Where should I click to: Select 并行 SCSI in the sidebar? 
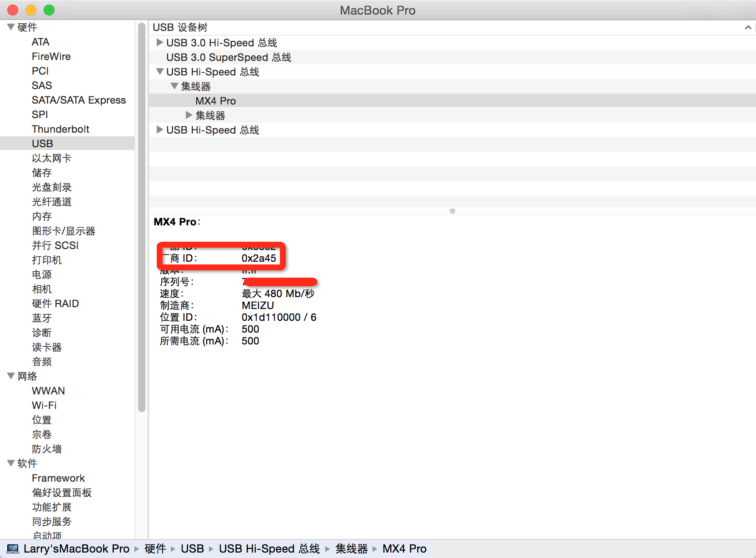pyautogui.click(x=55, y=245)
